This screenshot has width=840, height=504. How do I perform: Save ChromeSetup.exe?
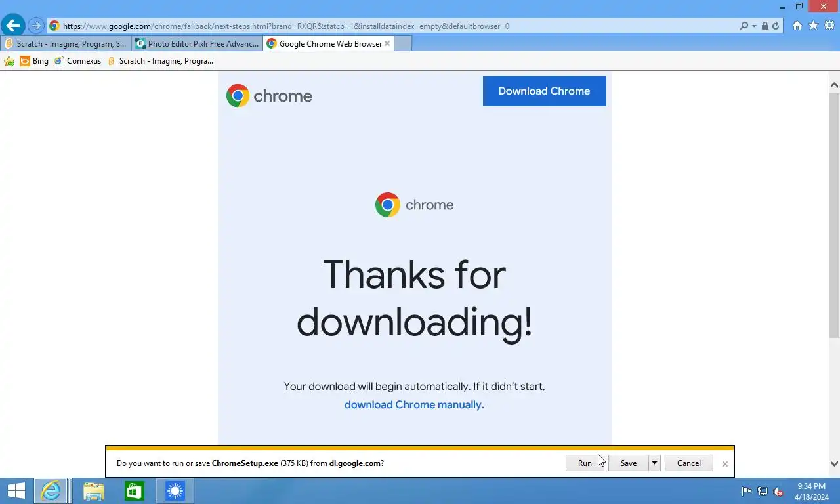click(x=629, y=463)
